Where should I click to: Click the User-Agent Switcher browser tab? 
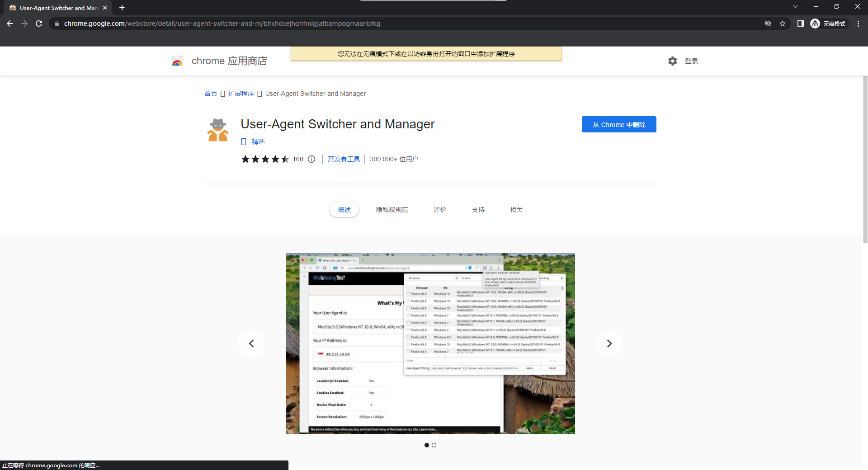point(59,8)
